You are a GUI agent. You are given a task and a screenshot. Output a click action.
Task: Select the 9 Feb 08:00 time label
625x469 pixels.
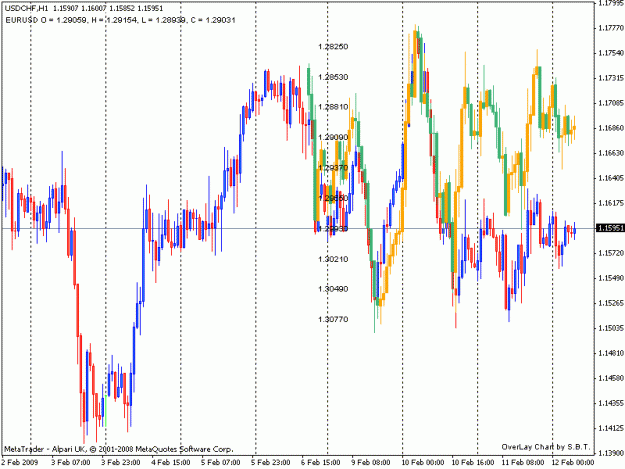click(x=371, y=463)
